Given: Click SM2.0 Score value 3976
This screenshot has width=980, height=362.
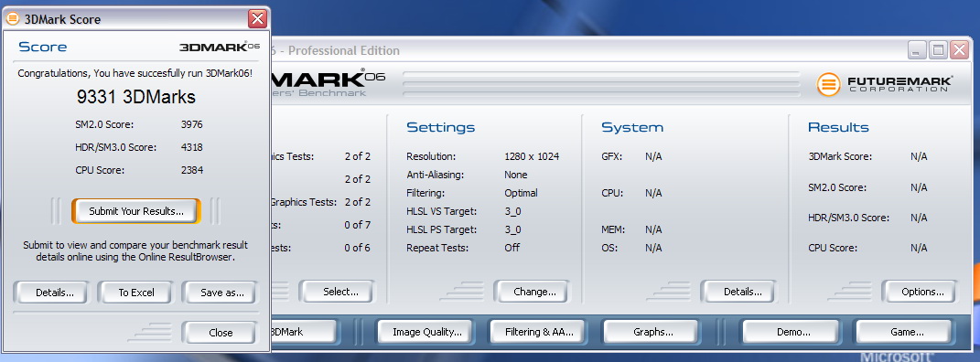Looking at the screenshot, I should coord(192,124).
